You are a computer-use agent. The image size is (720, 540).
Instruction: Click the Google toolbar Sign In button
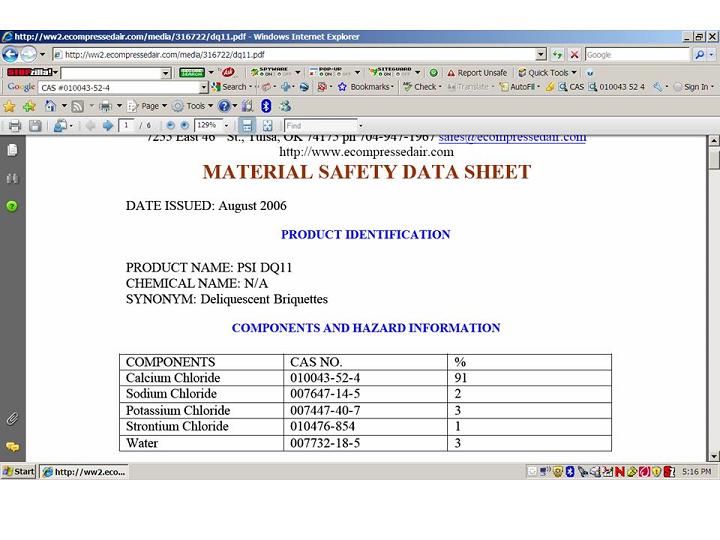click(693, 87)
